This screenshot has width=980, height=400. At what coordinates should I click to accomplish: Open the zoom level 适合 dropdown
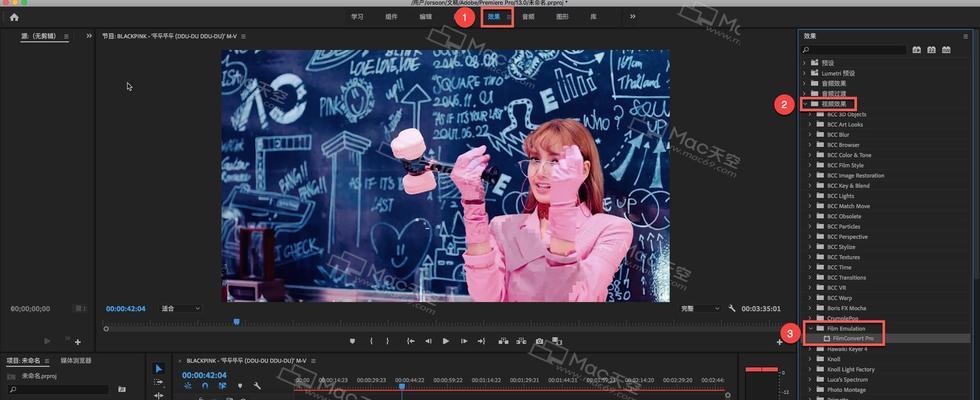pyautogui.click(x=181, y=308)
